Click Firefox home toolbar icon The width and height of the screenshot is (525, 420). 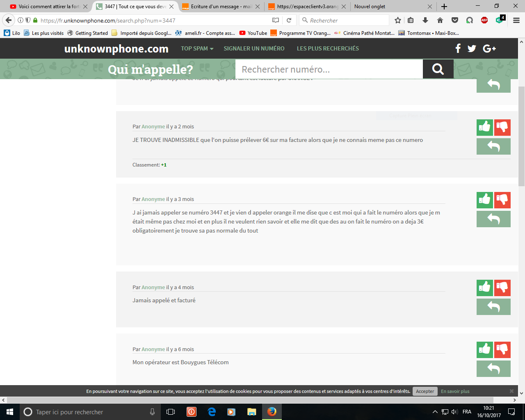(x=440, y=21)
